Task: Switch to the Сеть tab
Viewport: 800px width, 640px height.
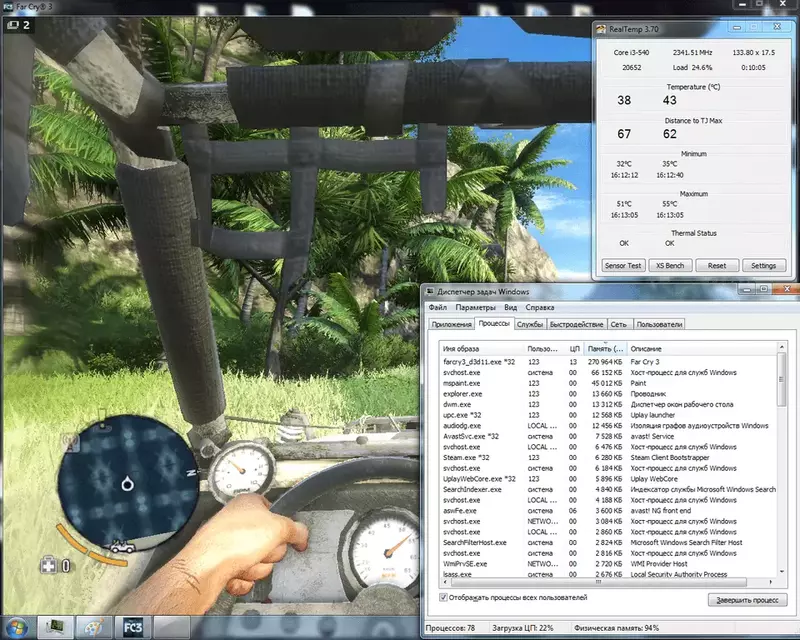Action: (x=618, y=324)
